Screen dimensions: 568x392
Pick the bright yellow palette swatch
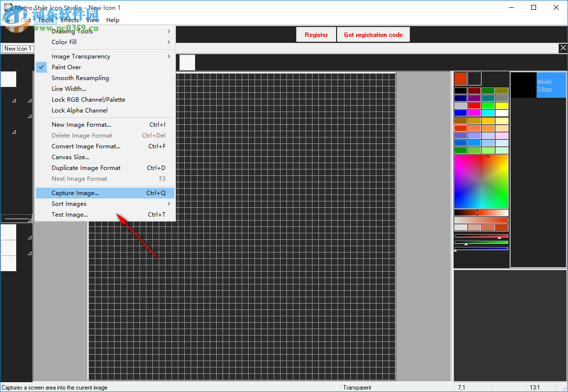point(502,106)
